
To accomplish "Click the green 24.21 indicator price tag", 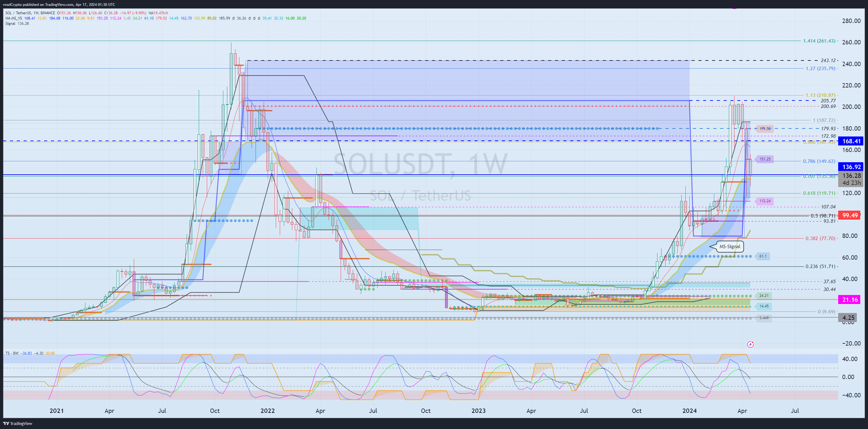I will coord(763,296).
